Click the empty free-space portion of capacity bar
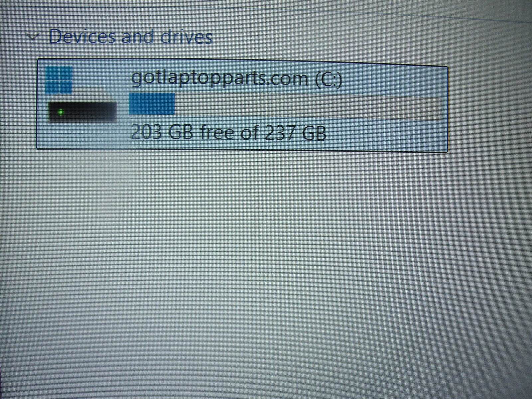 [x=308, y=108]
